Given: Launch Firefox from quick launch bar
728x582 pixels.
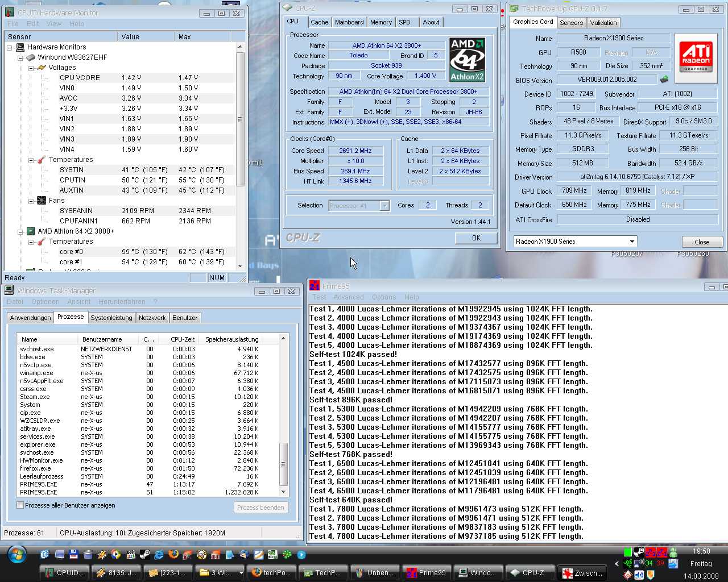Looking at the screenshot, I should 173,554.
